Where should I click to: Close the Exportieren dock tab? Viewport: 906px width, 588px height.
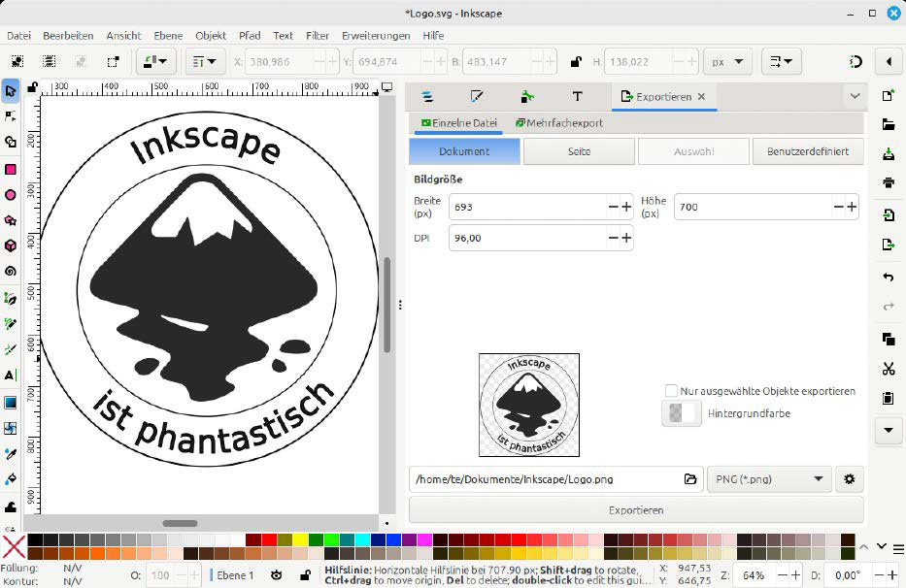[x=701, y=96]
